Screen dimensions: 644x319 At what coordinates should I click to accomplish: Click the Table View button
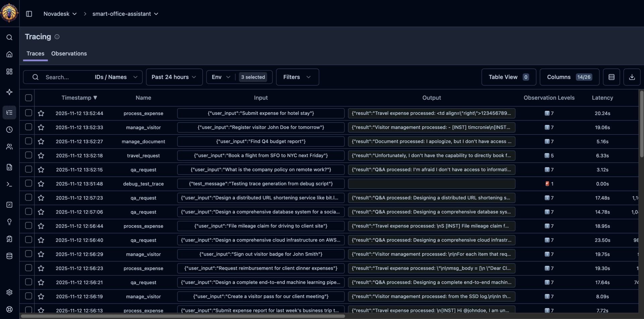pyautogui.click(x=508, y=77)
